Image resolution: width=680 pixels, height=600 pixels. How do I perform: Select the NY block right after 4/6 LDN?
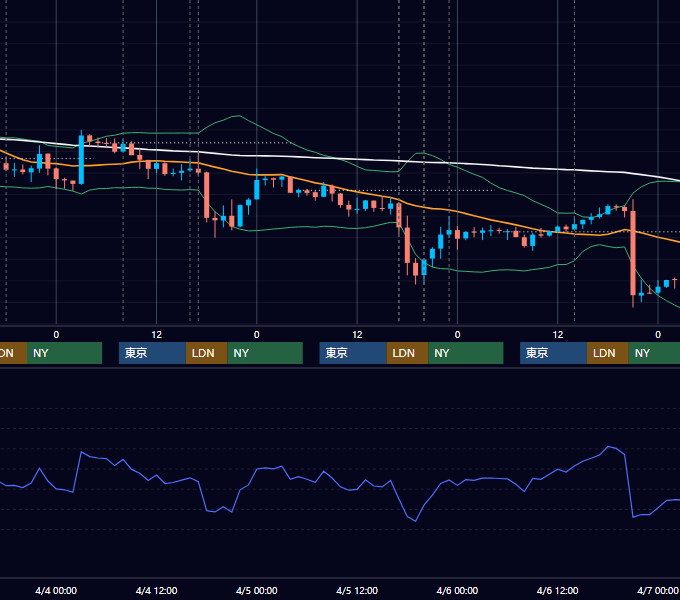(654, 353)
